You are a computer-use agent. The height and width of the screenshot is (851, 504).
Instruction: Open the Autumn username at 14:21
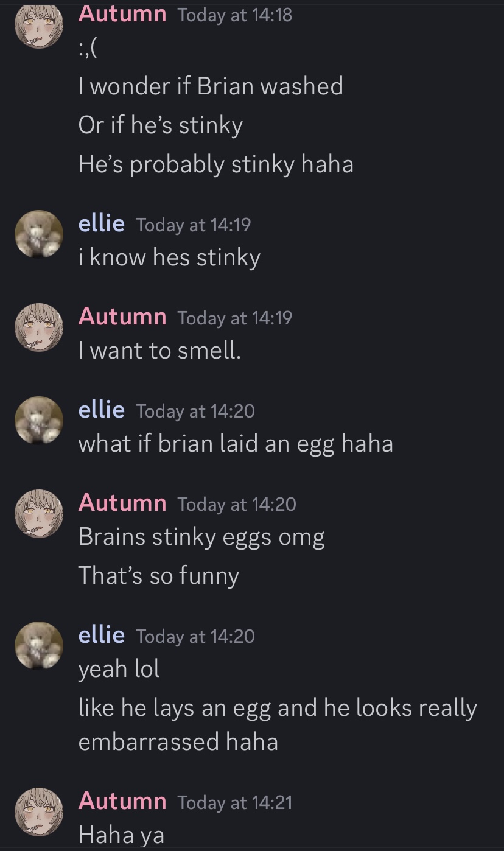coord(122,801)
